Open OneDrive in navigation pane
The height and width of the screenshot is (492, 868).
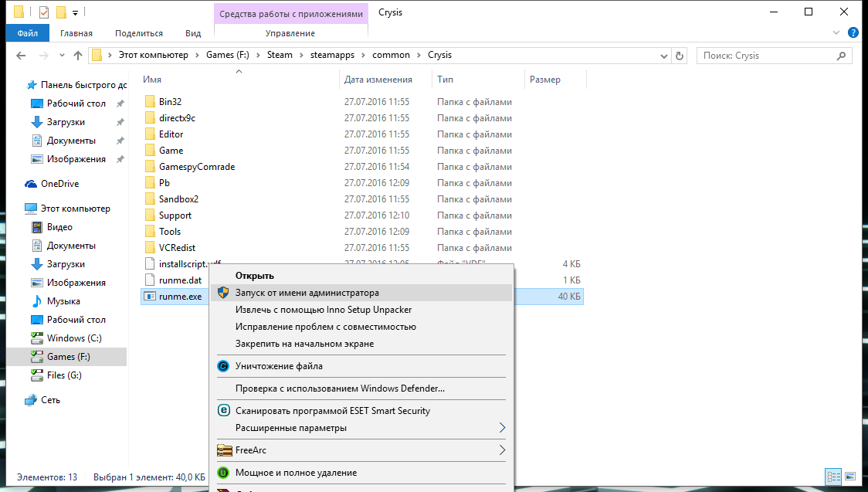click(x=59, y=184)
